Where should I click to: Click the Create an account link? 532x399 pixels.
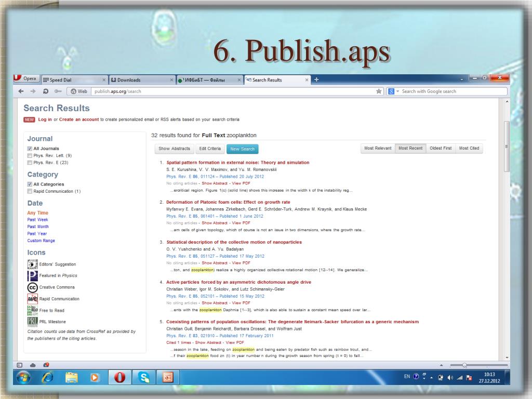[x=79, y=119]
